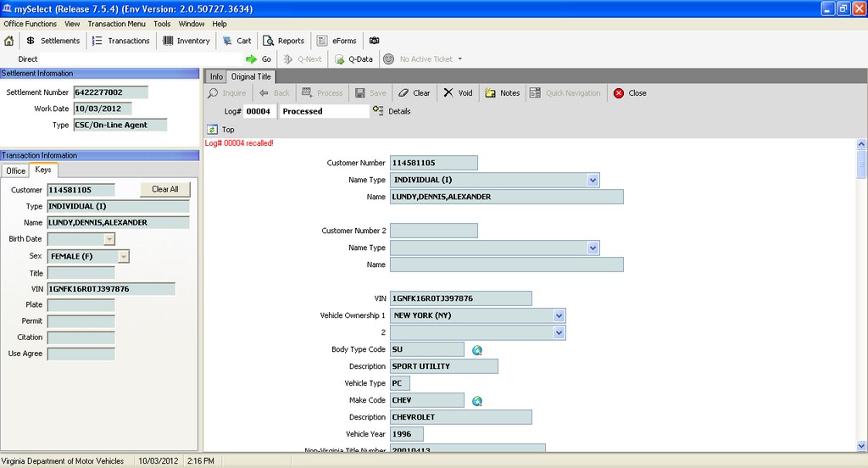
Task: Open the Inventory barcode tool
Action: pos(186,41)
